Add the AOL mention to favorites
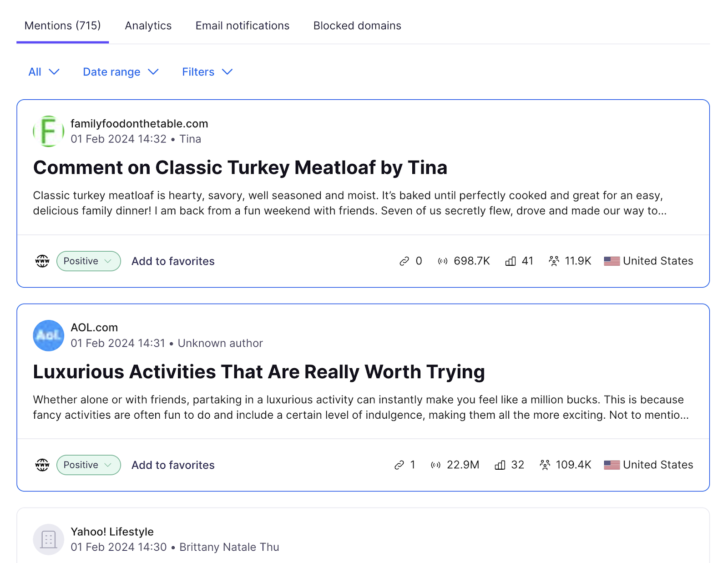 172,465
